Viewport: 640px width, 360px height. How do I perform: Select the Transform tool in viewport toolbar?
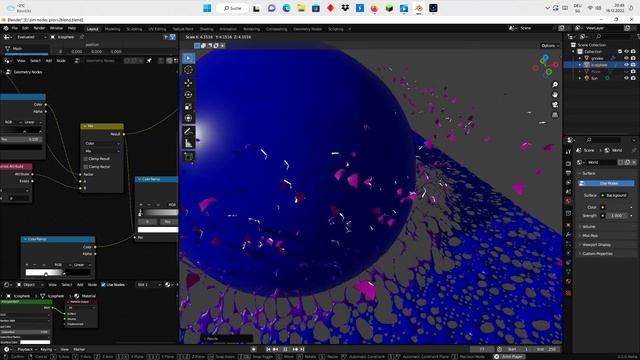pyautogui.click(x=188, y=118)
